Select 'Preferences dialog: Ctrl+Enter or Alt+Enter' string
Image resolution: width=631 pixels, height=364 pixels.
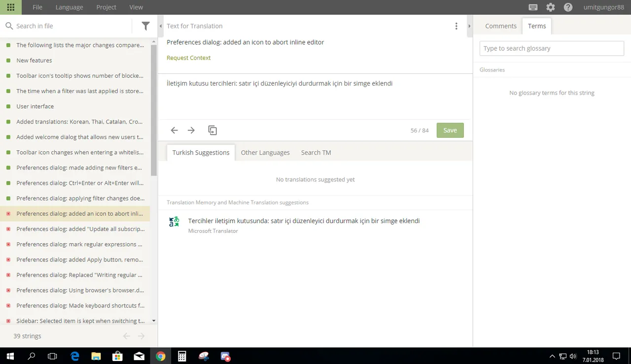click(75, 183)
